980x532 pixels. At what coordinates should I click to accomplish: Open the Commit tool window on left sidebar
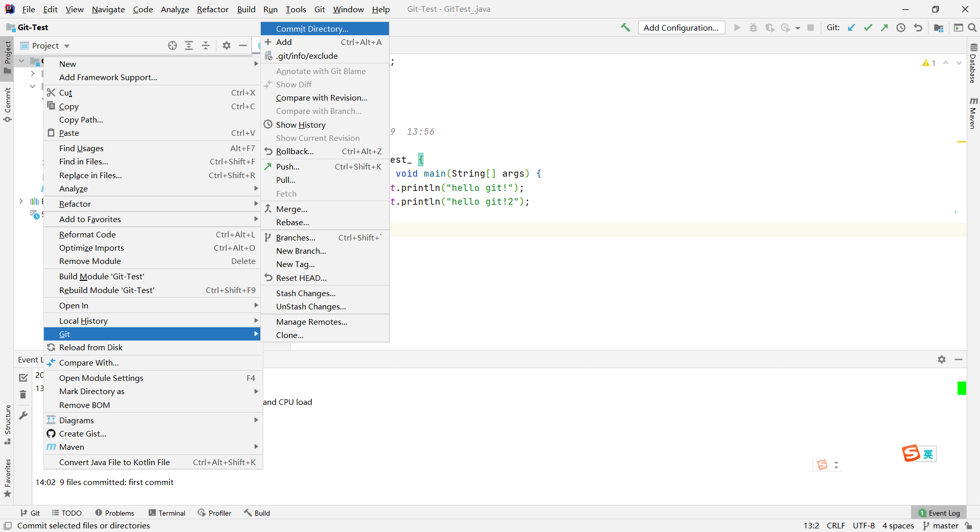click(7, 105)
